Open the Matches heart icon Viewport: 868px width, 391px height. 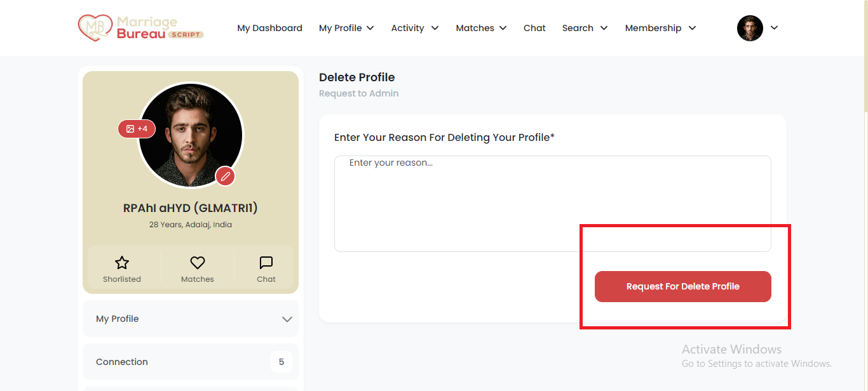tap(198, 263)
